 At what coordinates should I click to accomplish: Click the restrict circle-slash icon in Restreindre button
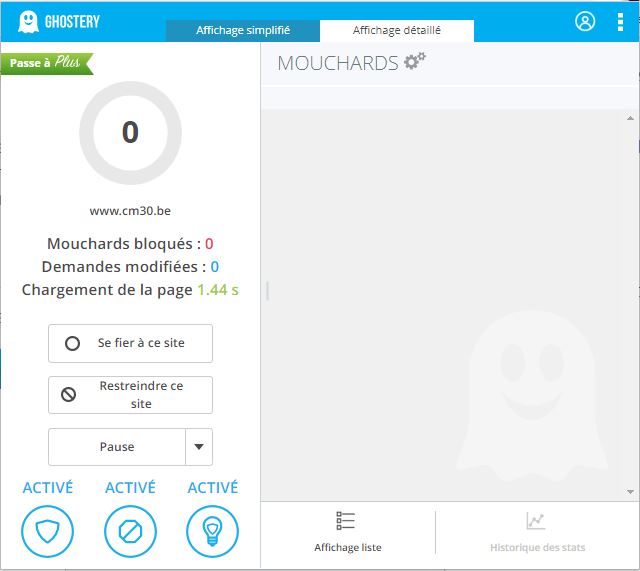(69, 395)
